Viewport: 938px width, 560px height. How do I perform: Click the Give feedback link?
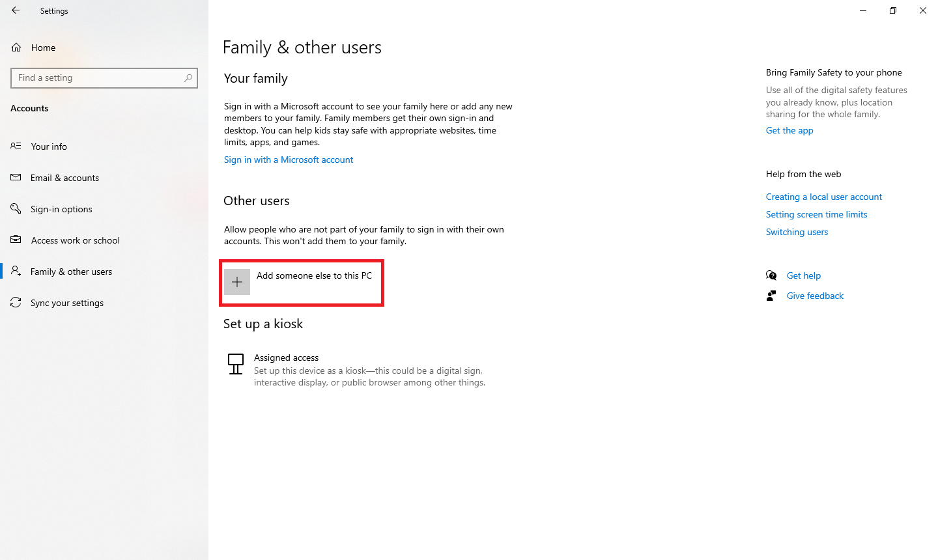click(x=815, y=296)
